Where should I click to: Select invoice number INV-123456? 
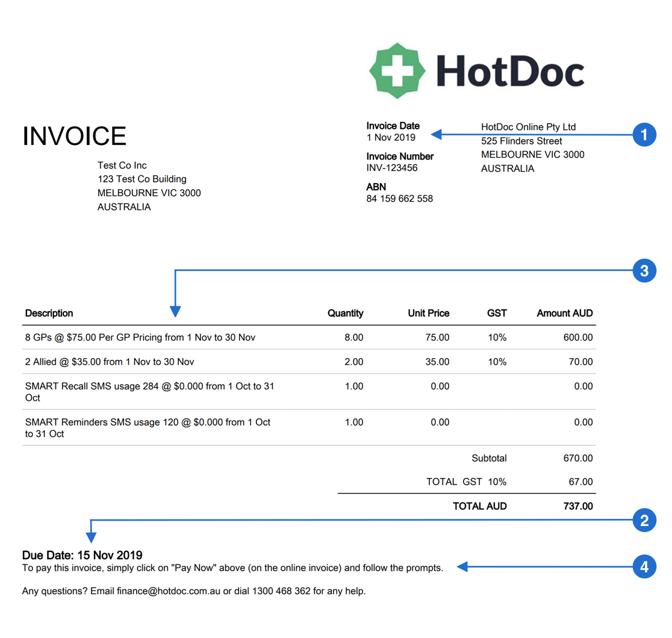pyautogui.click(x=392, y=168)
